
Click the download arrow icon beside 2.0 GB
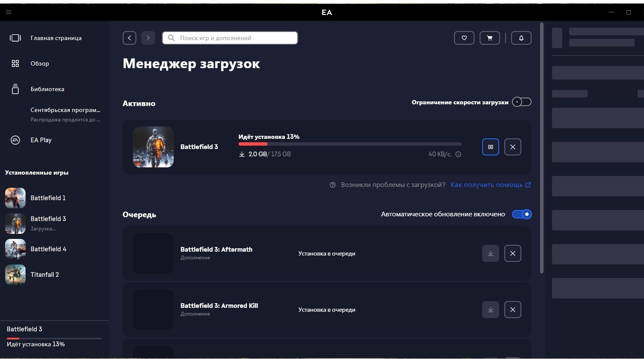(242, 154)
